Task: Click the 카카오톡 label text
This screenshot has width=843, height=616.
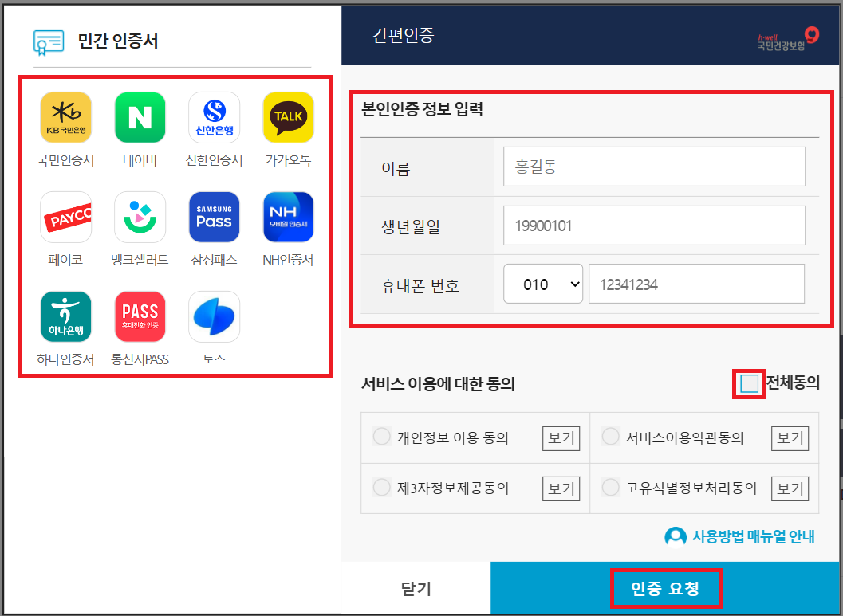Action: pos(288,160)
